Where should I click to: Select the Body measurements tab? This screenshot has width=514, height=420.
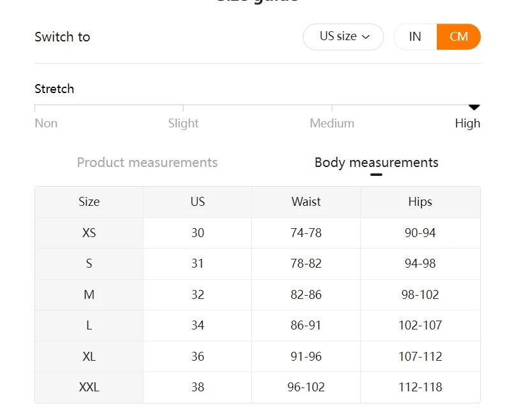point(376,163)
